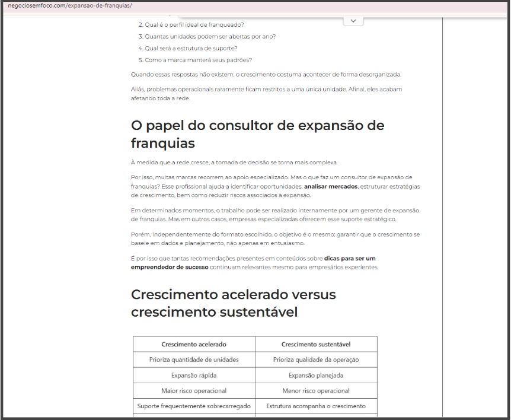This screenshot has width=511, height=420.
Task: Select 'Como a marca manterá seus padrões?' item
Action: (x=198, y=60)
